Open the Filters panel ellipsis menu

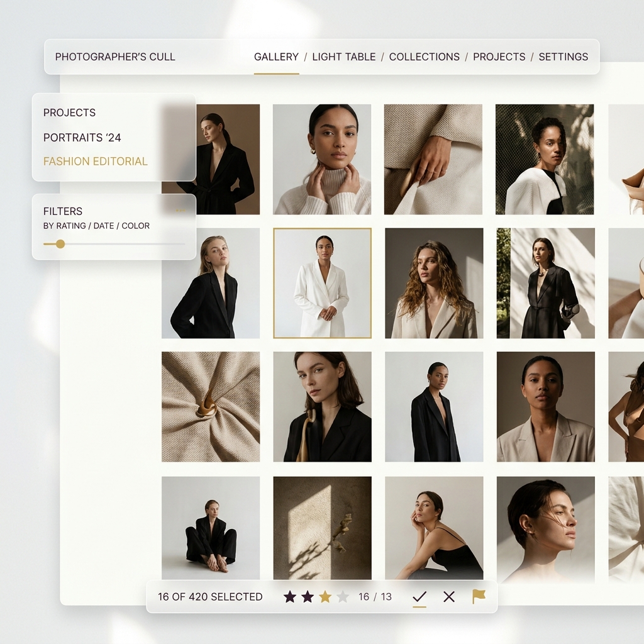click(180, 211)
